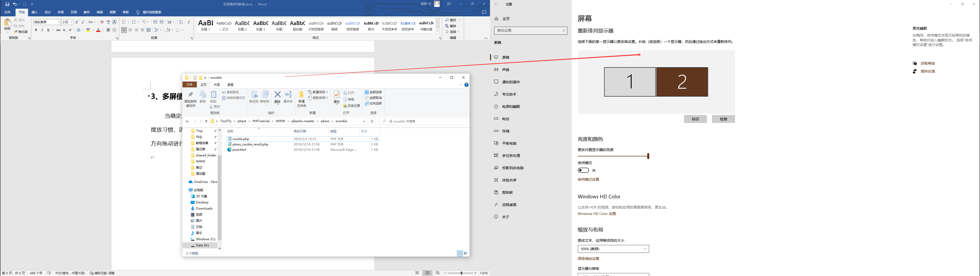The image size is (980, 276).
Task: Open the 审阅 tab in Word
Action: pos(100,12)
